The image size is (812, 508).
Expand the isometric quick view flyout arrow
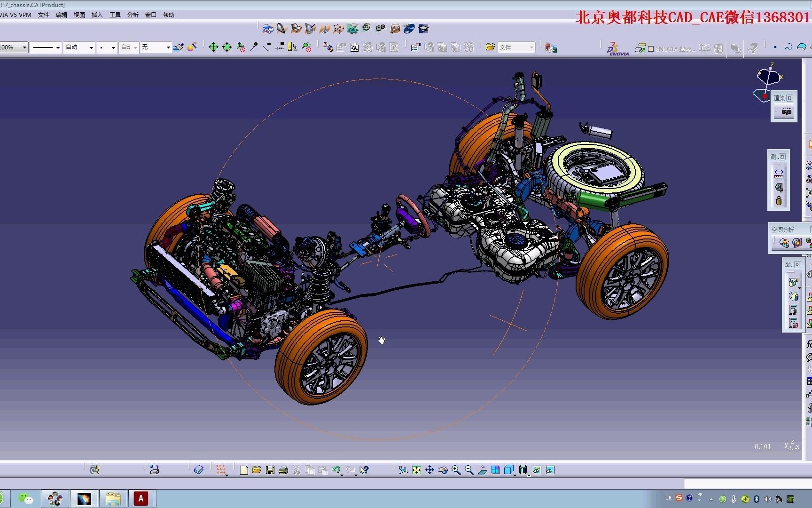point(515,475)
